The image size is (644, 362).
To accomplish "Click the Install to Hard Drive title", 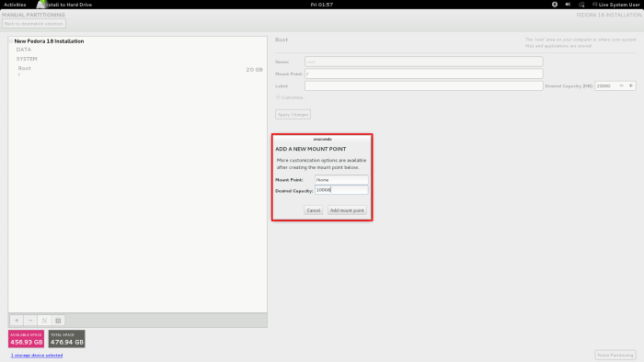I will 69,5.
